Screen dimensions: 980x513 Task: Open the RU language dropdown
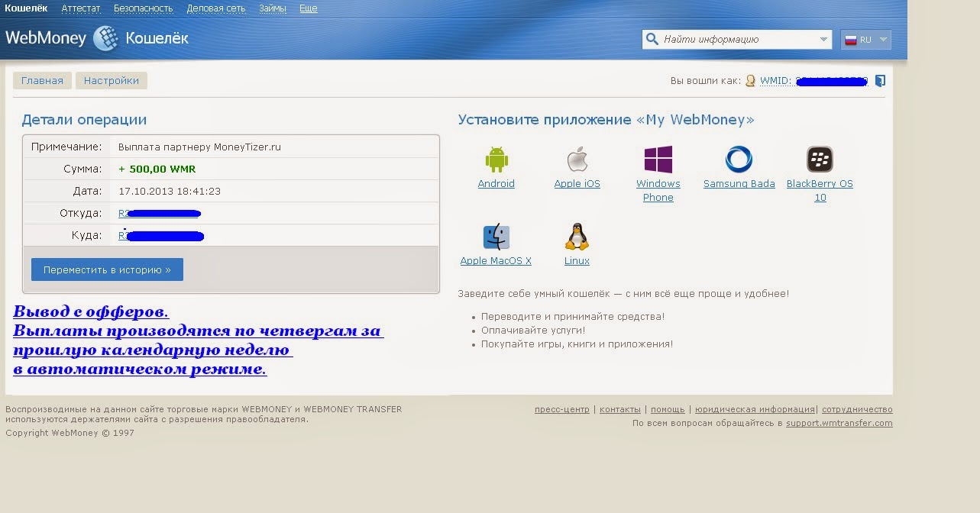pyautogui.click(x=865, y=40)
